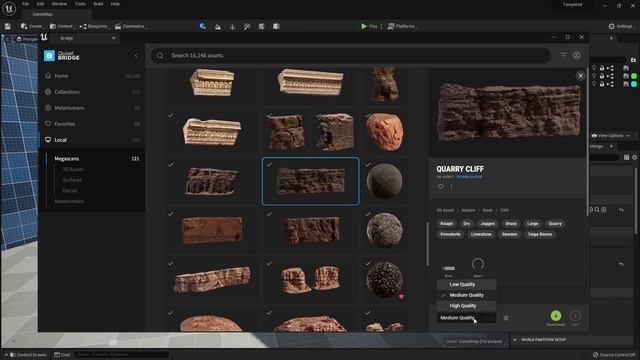The width and height of the screenshot is (640, 360).
Task: Unfavorite the pebble sphere via its red heart
Action: [x=401, y=296]
